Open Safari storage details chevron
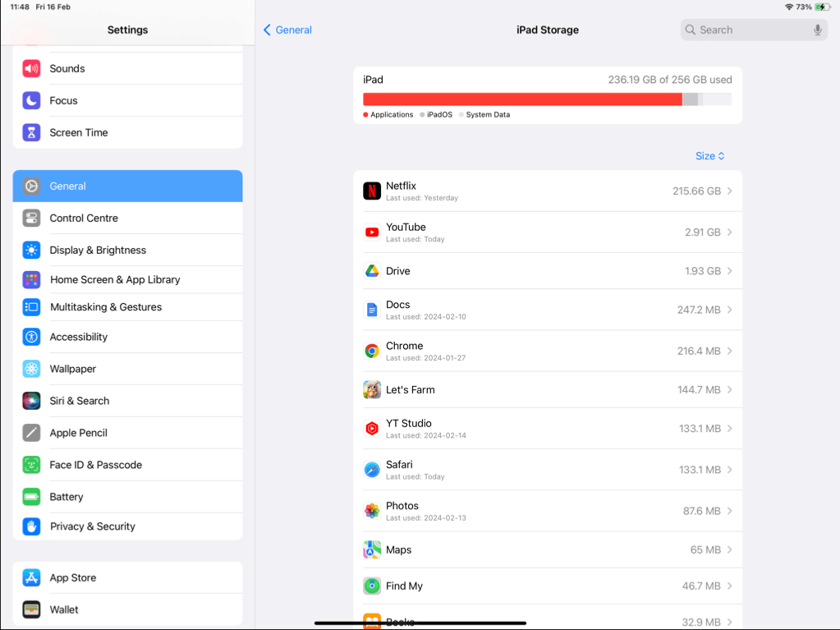The width and height of the screenshot is (840, 630). coord(730,470)
